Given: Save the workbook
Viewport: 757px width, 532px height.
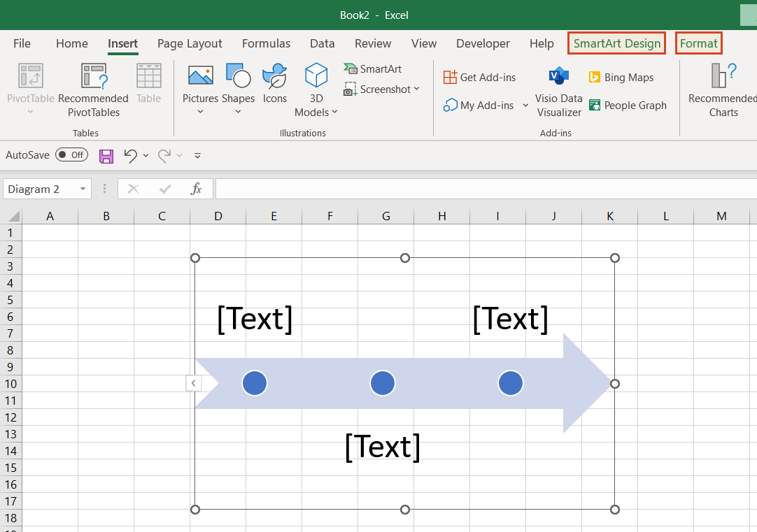Looking at the screenshot, I should tap(106, 155).
